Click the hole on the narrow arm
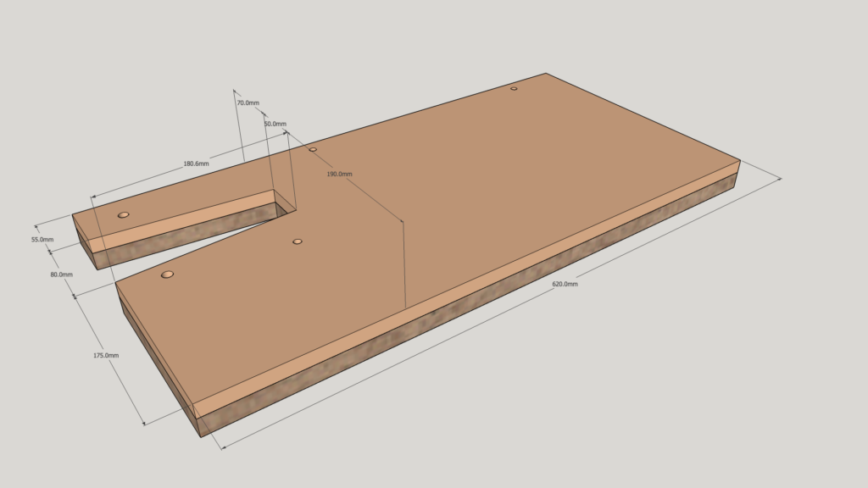Viewport: 868px width, 488px height. pyautogui.click(x=124, y=215)
